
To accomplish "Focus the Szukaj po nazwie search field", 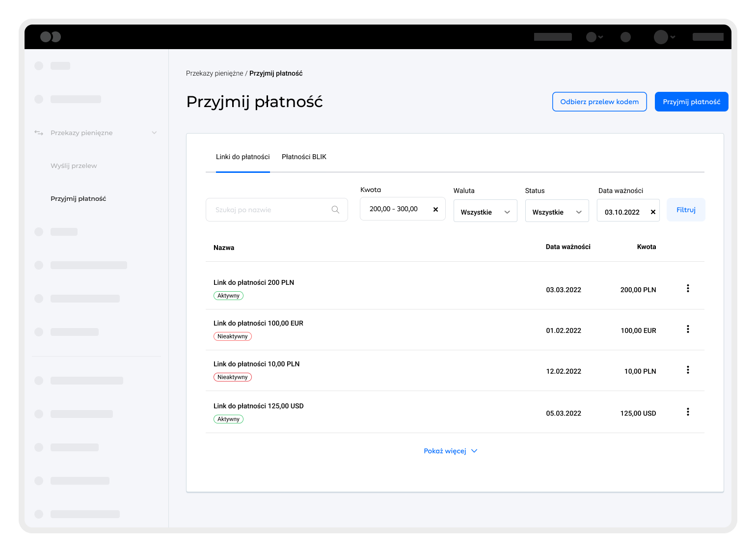I will pos(270,210).
